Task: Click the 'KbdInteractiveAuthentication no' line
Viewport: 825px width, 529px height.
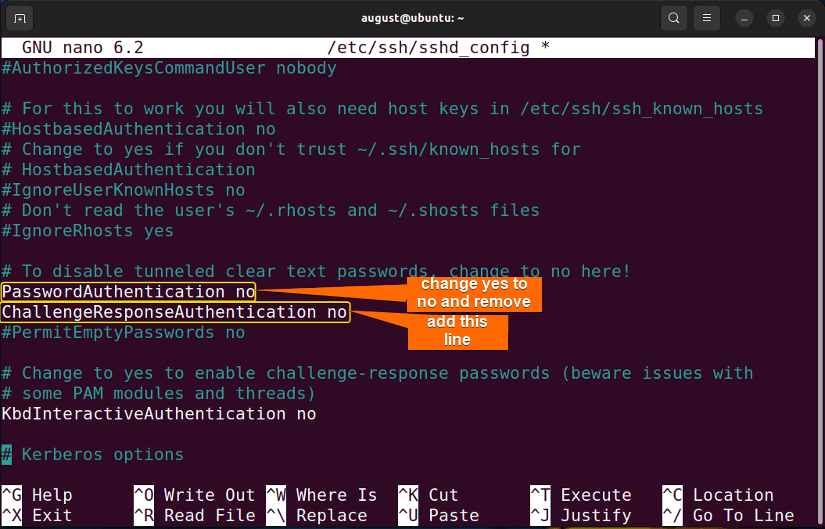Action: [x=159, y=414]
